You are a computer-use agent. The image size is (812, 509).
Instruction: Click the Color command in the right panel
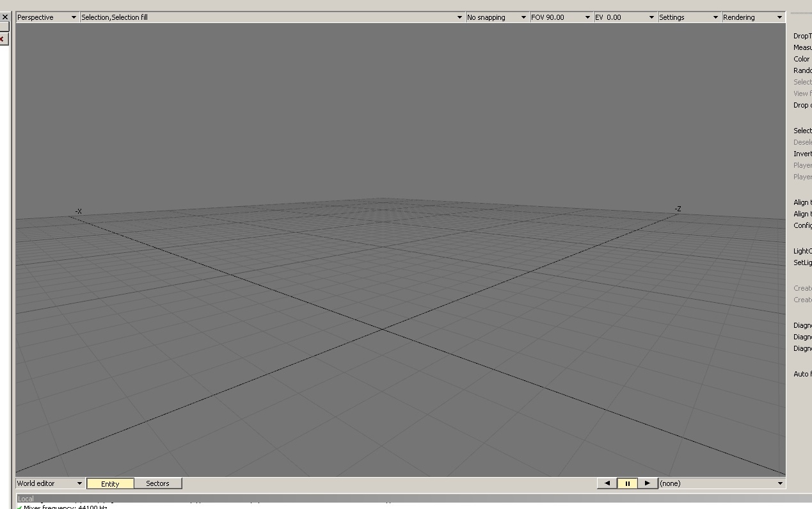click(x=801, y=59)
